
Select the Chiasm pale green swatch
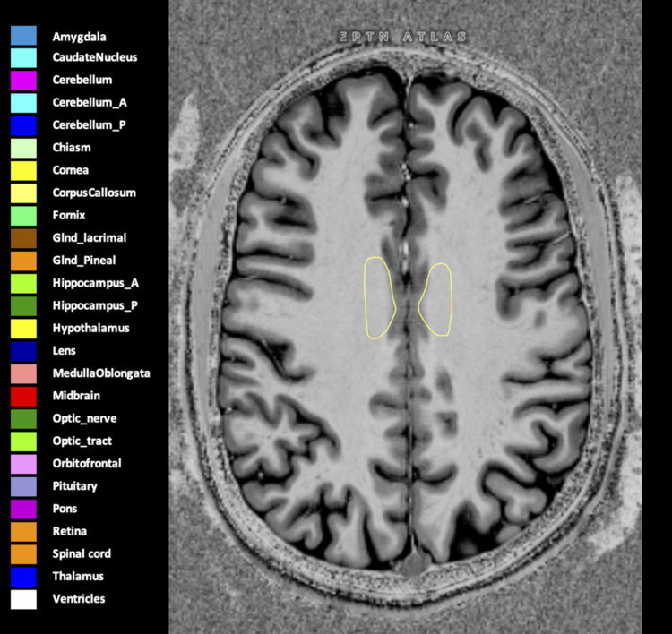click(x=23, y=149)
